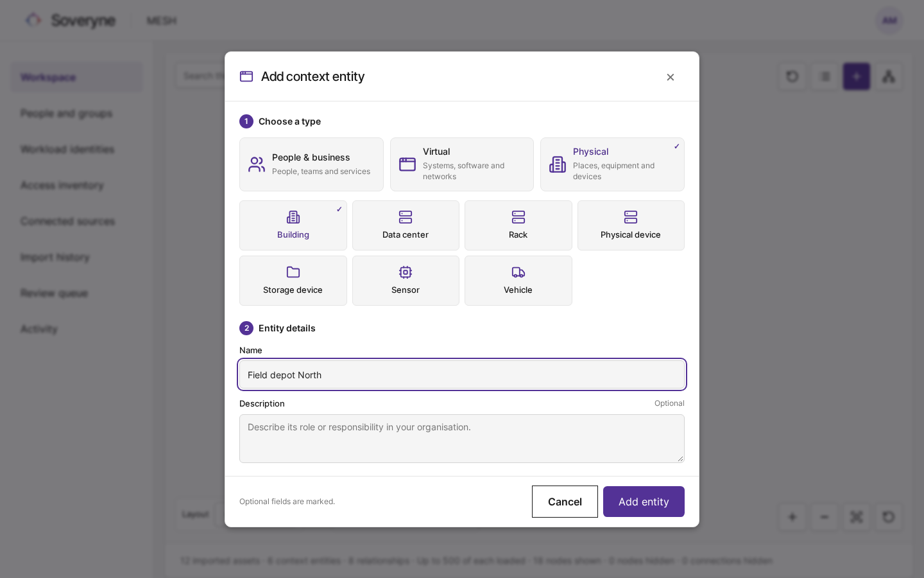This screenshot has height=578, width=924.
Task: Go to Connected sources
Action: point(77,221)
